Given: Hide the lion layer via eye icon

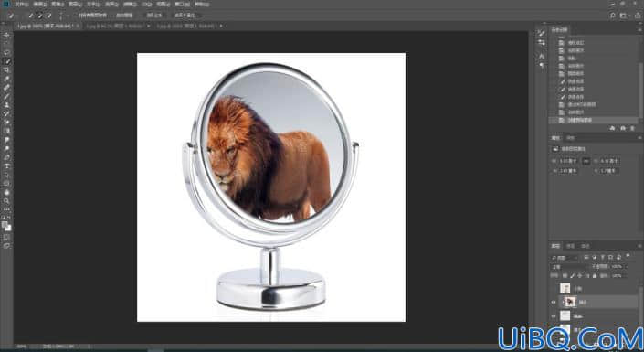Looking at the screenshot, I should pos(554,303).
